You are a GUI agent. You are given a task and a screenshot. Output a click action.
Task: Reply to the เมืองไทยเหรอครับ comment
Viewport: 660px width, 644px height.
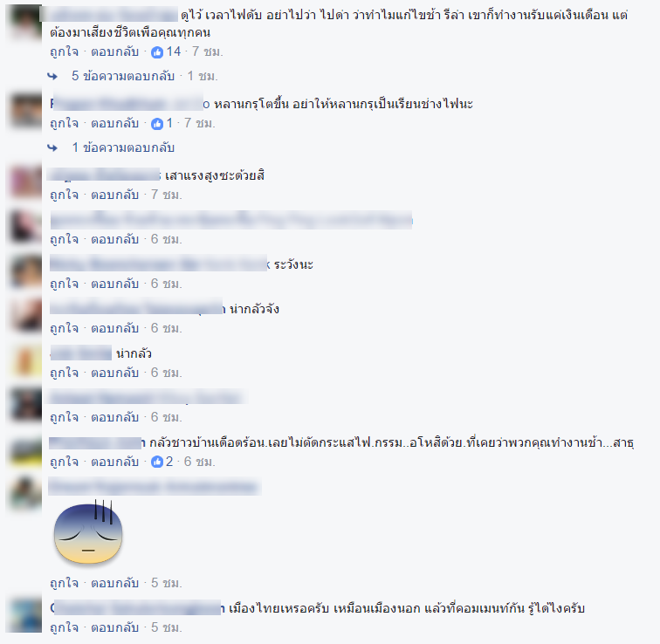pyautogui.click(x=115, y=627)
